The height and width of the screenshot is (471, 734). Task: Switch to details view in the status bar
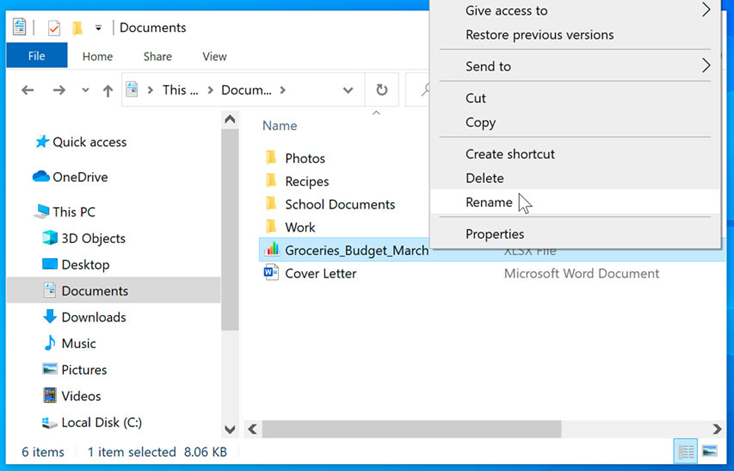tap(686, 451)
